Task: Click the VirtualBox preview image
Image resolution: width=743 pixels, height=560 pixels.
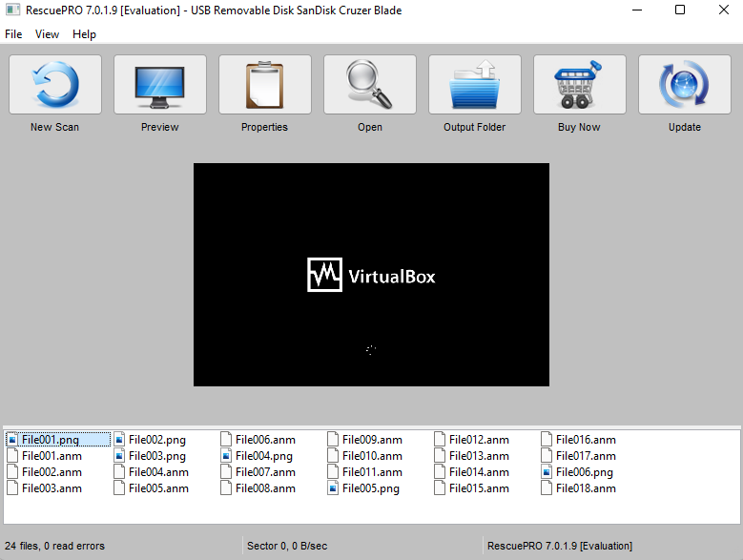Action: click(372, 275)
